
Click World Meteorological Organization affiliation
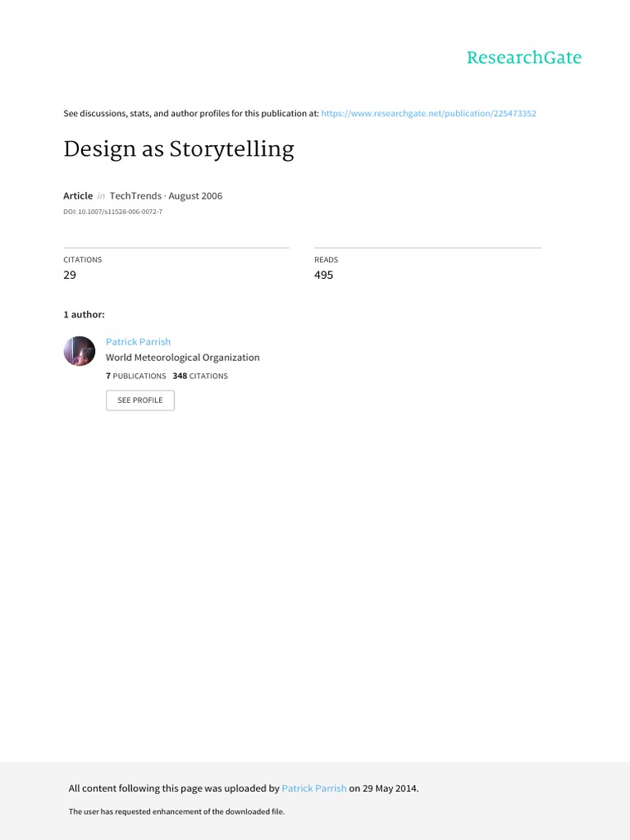(183, 358)
